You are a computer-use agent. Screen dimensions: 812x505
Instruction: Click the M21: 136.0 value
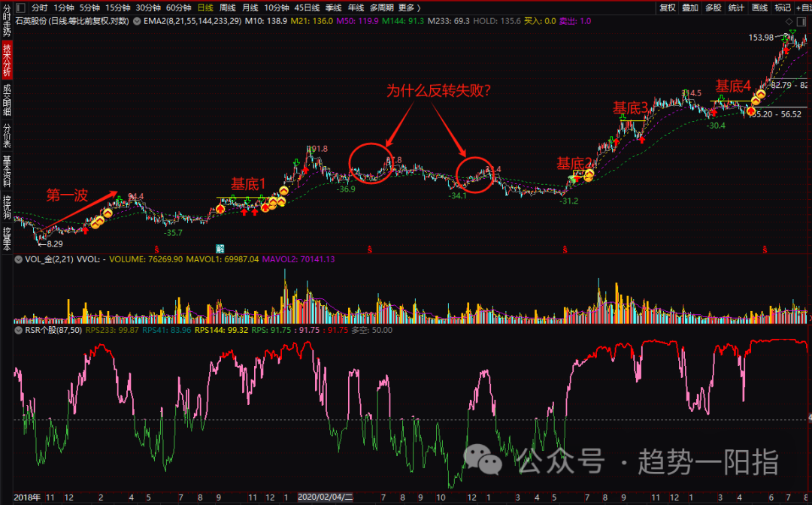pos(312,21)
